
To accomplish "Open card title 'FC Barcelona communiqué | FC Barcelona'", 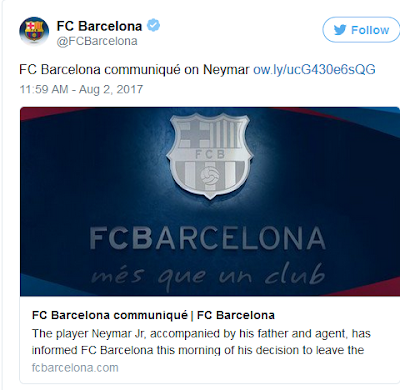I will (153, 315).
